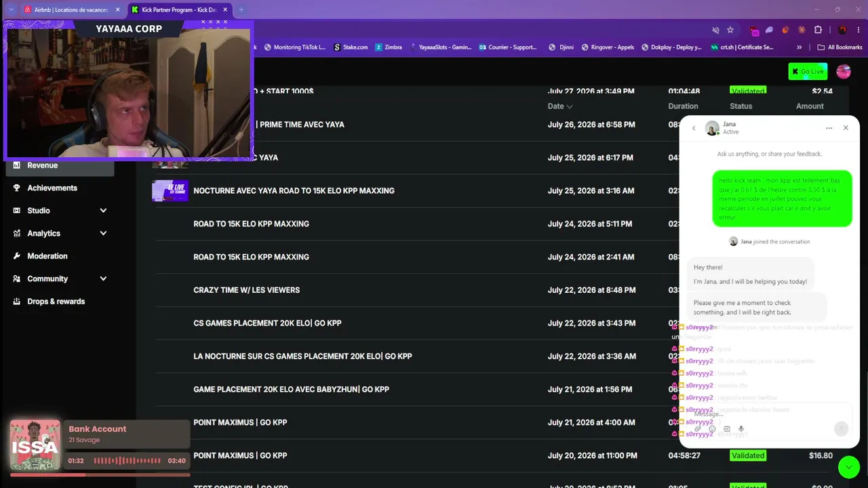
Task: Click the Status column header
Action: click(741, 106)
